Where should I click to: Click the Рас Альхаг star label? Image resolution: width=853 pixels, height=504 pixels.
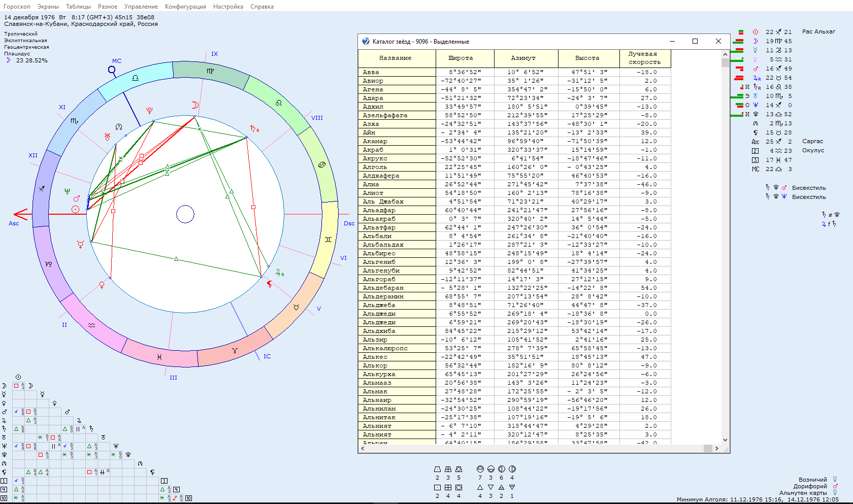coord(818,31)
